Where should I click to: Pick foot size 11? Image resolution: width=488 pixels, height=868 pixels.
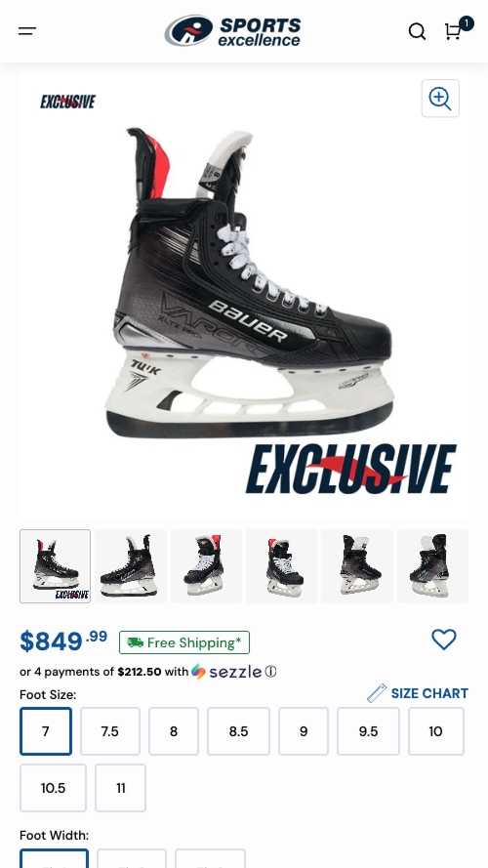pos(121,788)
